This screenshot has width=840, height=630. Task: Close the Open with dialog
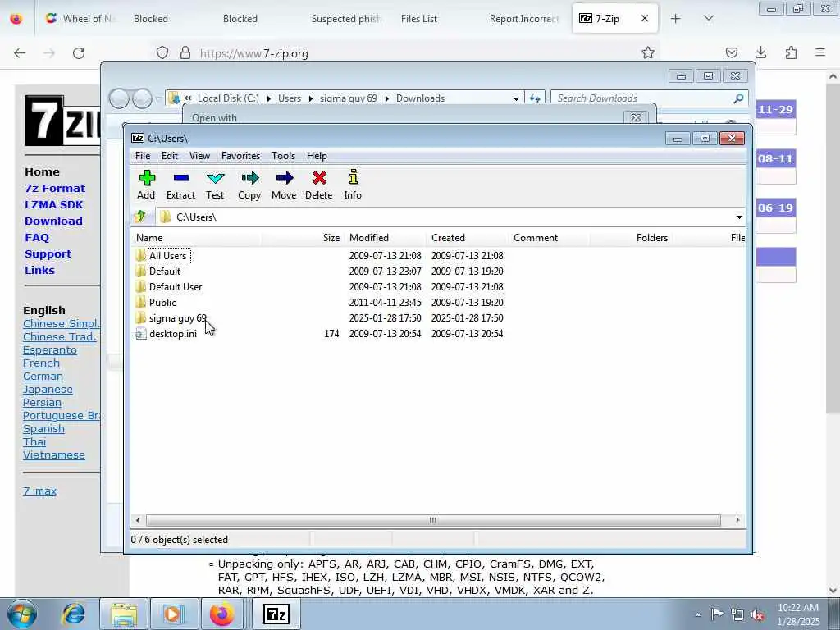(636, 118)
